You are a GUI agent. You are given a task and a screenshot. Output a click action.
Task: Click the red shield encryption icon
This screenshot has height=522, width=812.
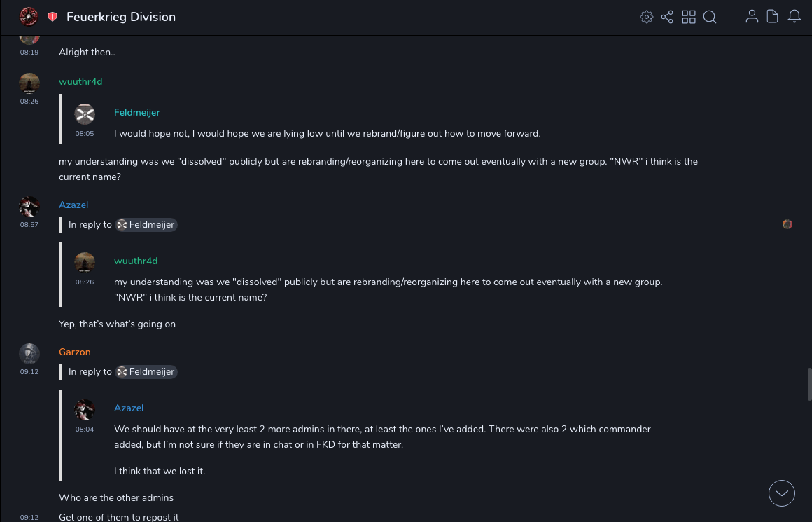52,17
